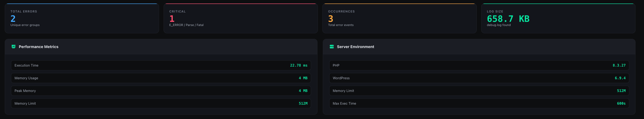Click the Critical count value 1
The height and width of the screenshot is (119, 644).
coord(172,19)
